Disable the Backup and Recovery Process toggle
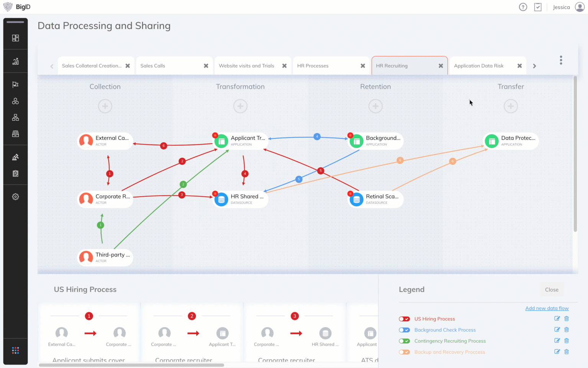 [x=404, y=352]
